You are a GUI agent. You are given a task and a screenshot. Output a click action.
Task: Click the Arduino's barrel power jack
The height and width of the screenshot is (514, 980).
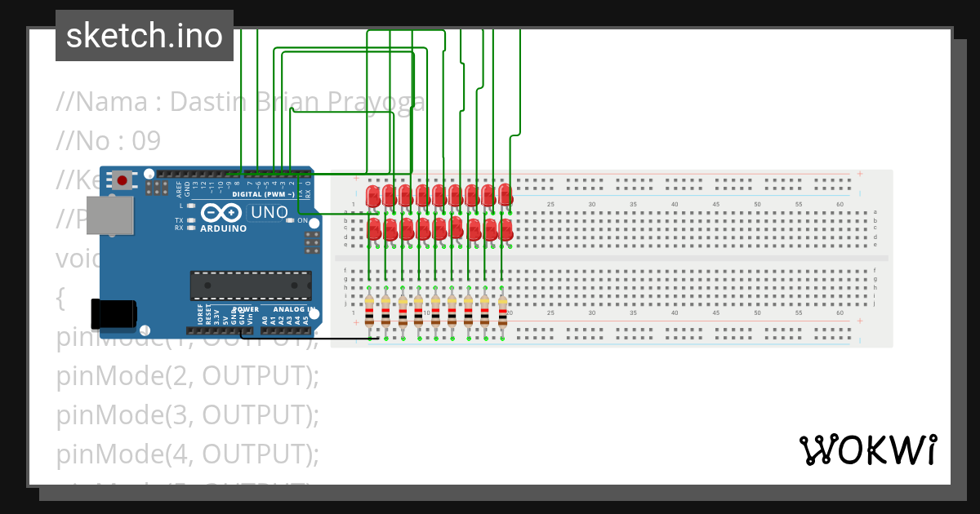pos(113,314)
